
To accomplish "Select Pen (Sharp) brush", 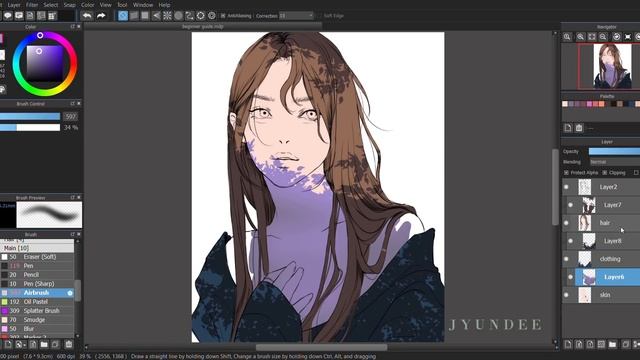I will point(37,284).
